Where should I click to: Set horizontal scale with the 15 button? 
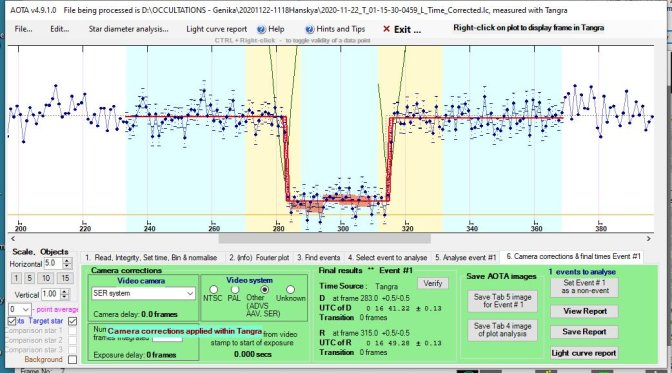[x=65, y=278]
